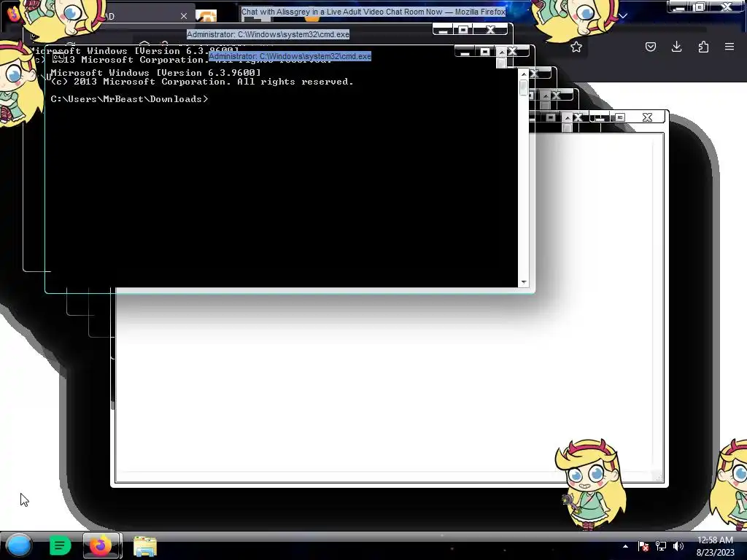The image size is (747, 560).
Task: Click '(c) 2013 Microsoft Corporation. All rights reserved.'
Action: (202, 82)
